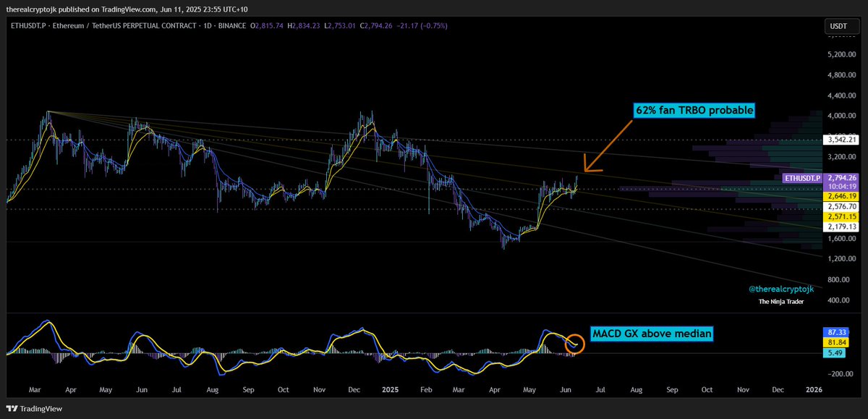Viewport: 868px width, 419px height.
Task: Select the open value O2,815.74
Action: 267,25
